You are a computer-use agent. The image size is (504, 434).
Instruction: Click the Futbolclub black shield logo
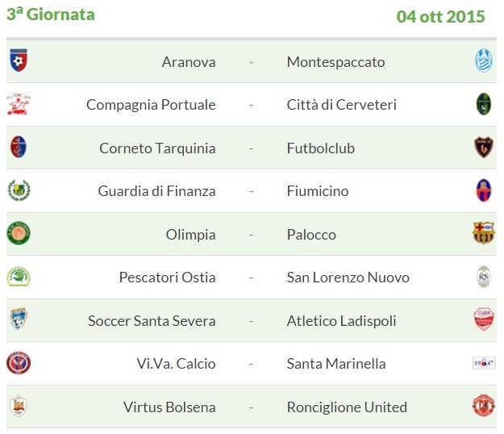483,148
